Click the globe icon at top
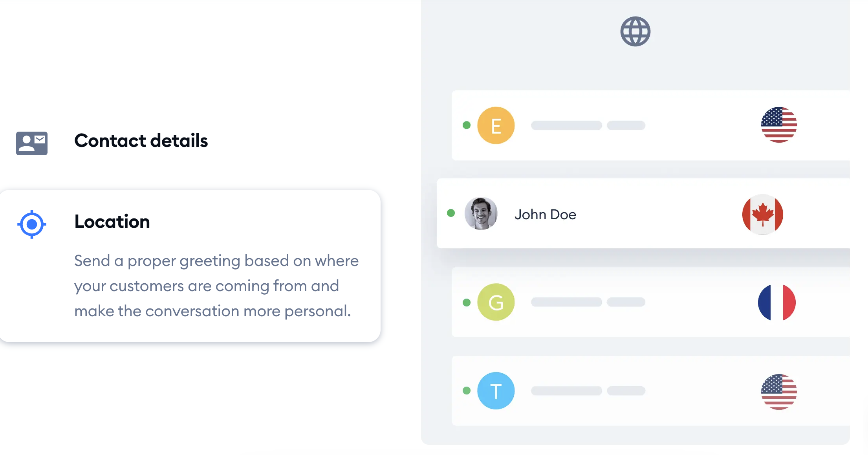Image resolution: width=868 pixels, height=455 pixels. click(x=635, y=31)
